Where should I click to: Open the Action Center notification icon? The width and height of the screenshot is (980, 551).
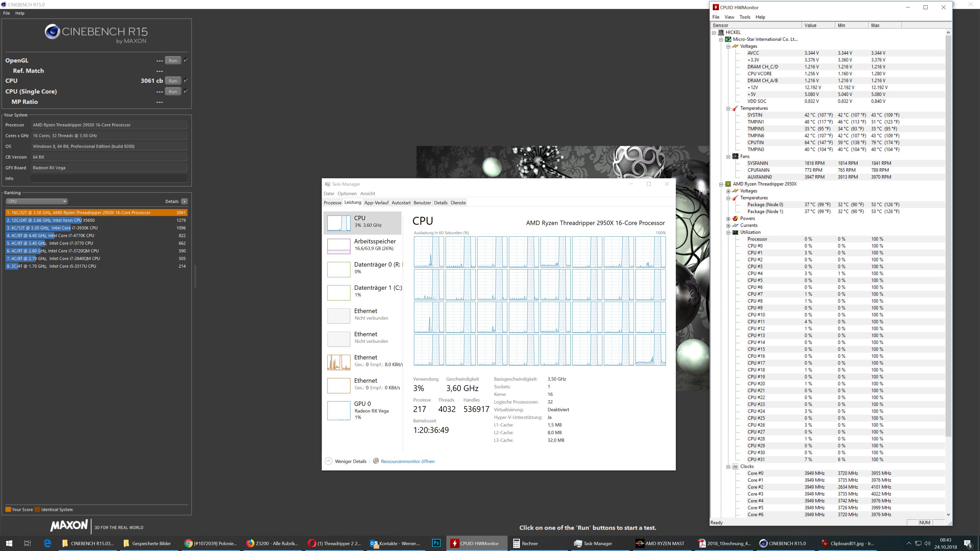(x=968, y=544)
